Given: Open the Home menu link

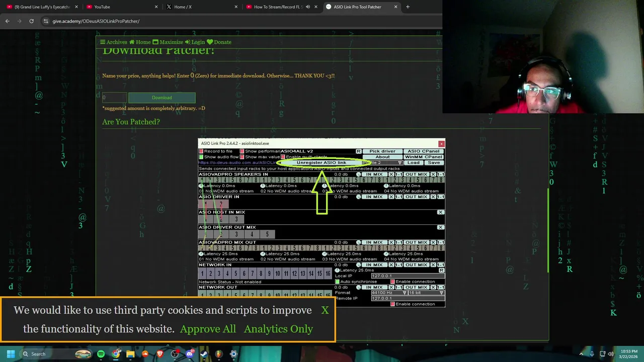Looking at the screenshot, I should 140,42.
